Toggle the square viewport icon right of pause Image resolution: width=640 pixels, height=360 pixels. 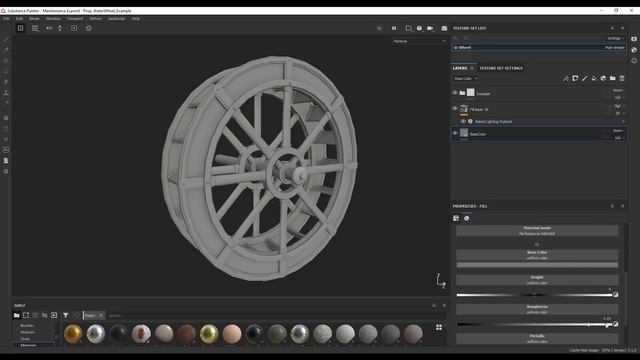click(408, 28)
